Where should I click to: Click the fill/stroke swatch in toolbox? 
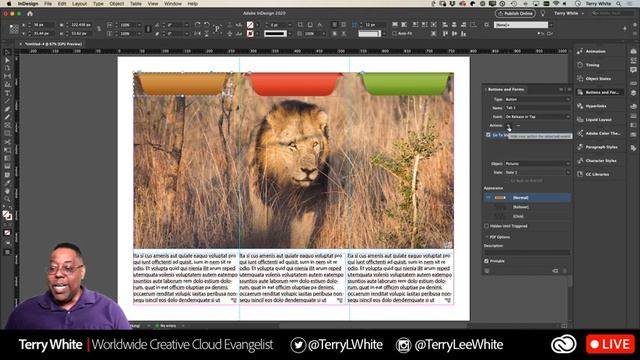7,215
